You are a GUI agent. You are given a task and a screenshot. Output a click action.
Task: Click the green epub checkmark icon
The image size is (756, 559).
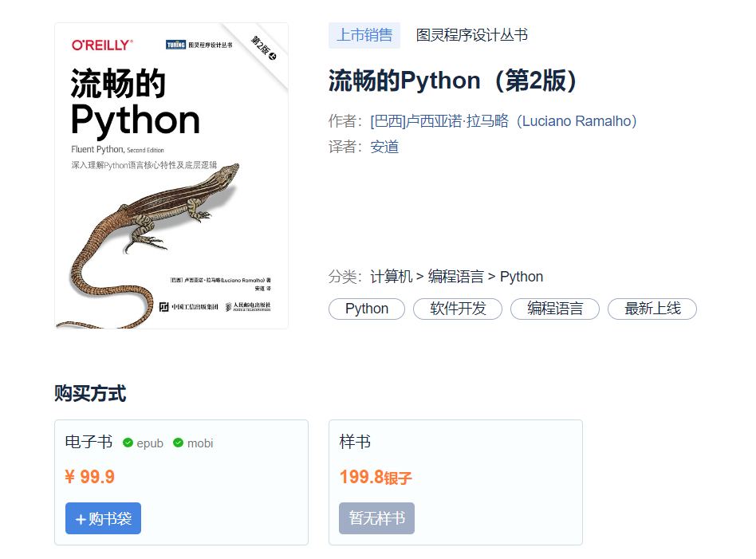click(x=128, y=443)
